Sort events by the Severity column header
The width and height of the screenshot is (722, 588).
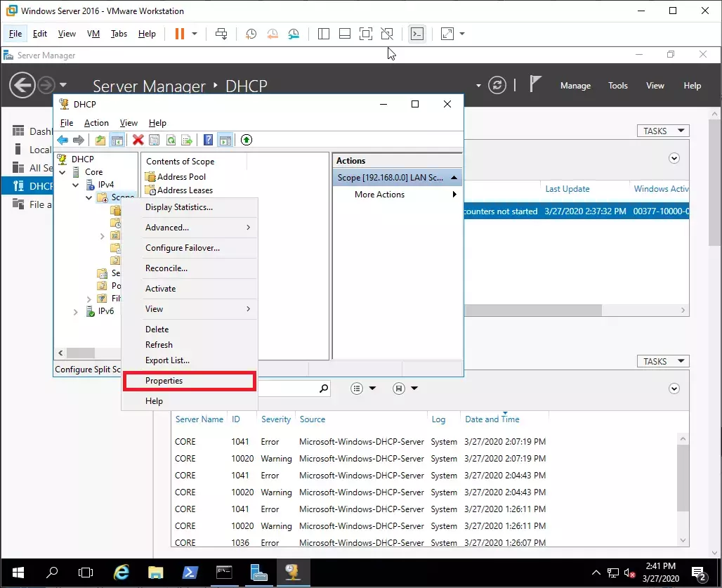click(276, 419)
